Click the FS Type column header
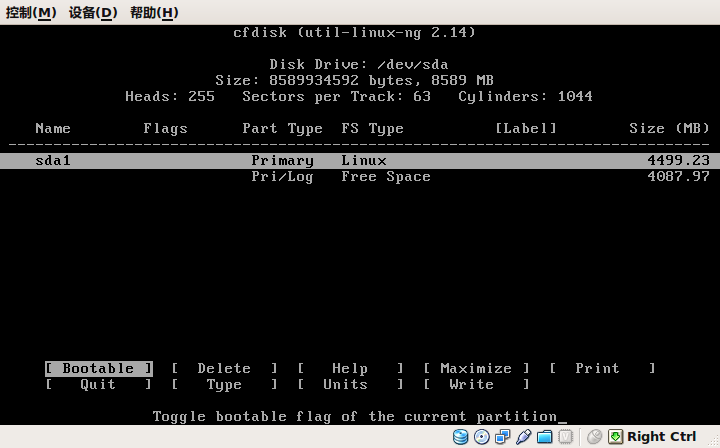Image resolution: width=720 pixels, height=448 pixels. tap(372, 129)
